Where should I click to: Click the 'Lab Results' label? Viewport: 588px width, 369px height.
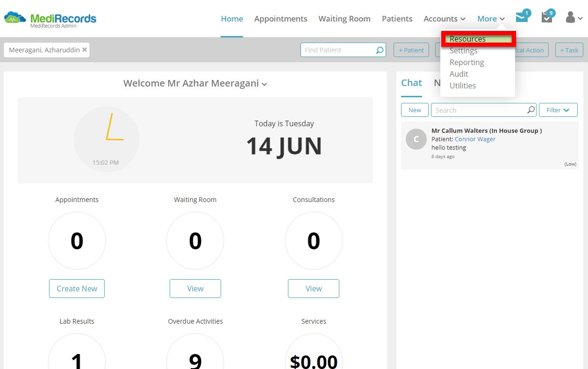pyautogui.click(x=77, y=321)
